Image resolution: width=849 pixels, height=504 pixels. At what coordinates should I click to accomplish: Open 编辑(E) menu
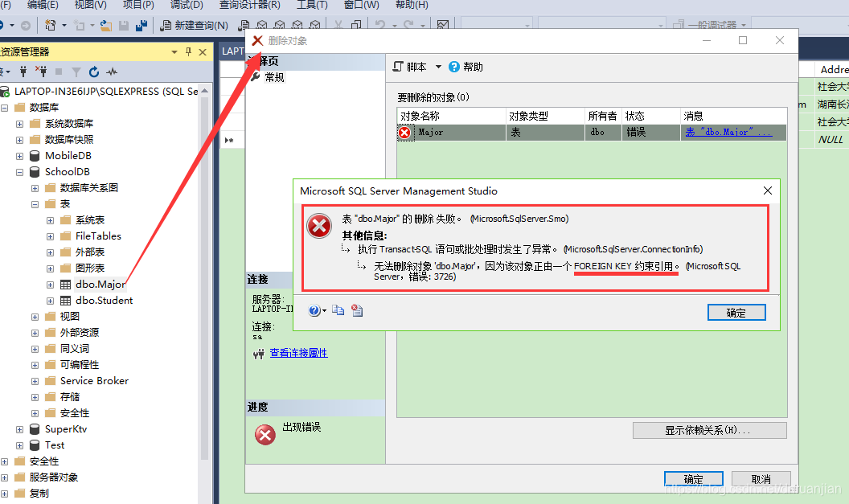click(43, 5)
